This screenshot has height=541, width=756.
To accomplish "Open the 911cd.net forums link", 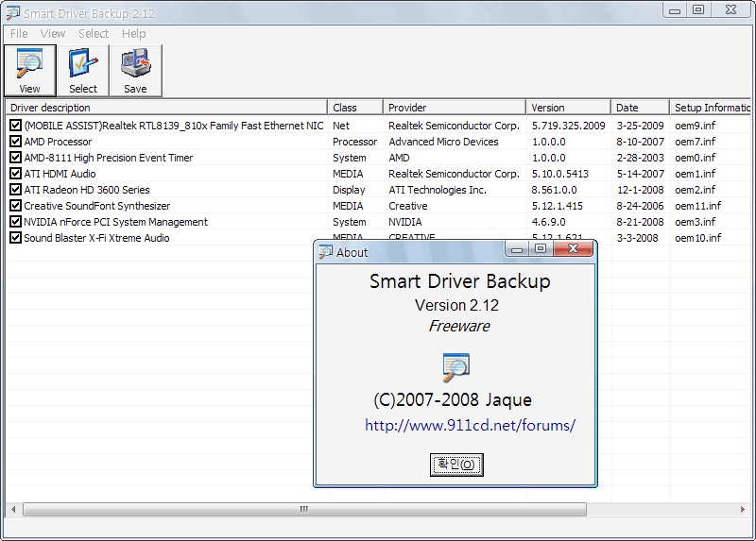I will [470, 426].
